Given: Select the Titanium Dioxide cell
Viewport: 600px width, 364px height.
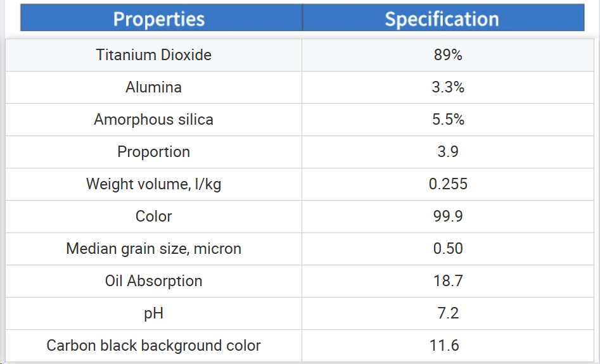Looking at the screenshot, I should [153, 55].
